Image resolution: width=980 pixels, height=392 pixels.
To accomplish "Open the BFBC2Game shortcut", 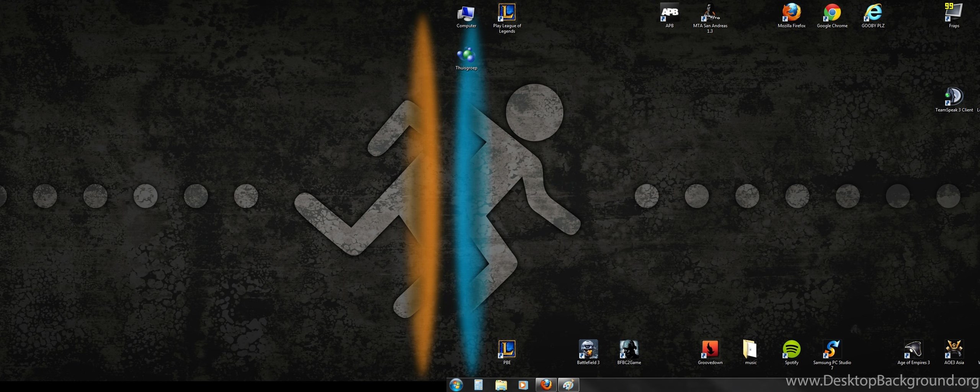I will [x=629, y=353].
